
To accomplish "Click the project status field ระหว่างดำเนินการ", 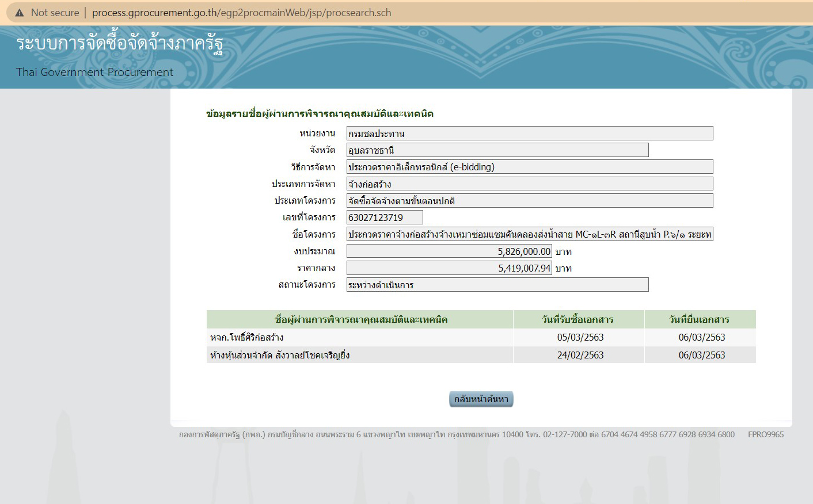I will pos(496,284).
